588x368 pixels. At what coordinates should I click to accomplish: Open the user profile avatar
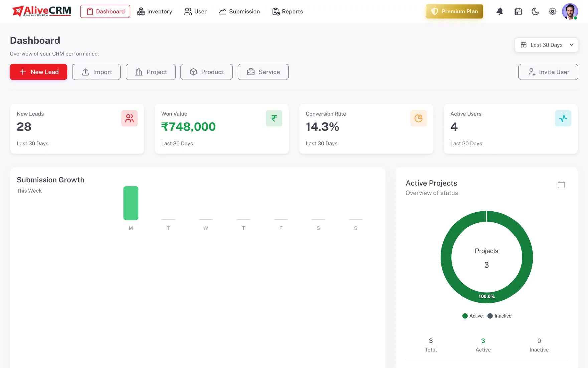(x=570, y=11)
